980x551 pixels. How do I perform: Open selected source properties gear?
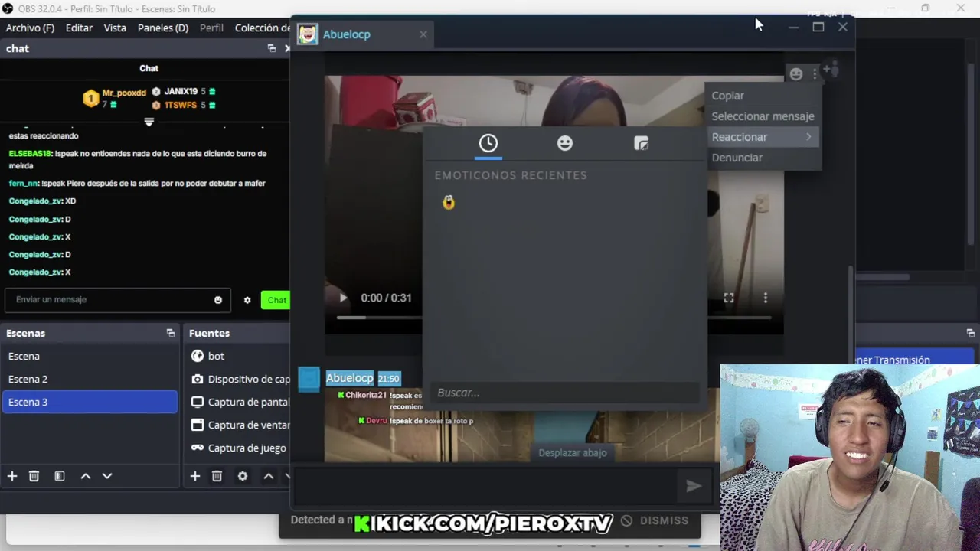click(243, 476)
